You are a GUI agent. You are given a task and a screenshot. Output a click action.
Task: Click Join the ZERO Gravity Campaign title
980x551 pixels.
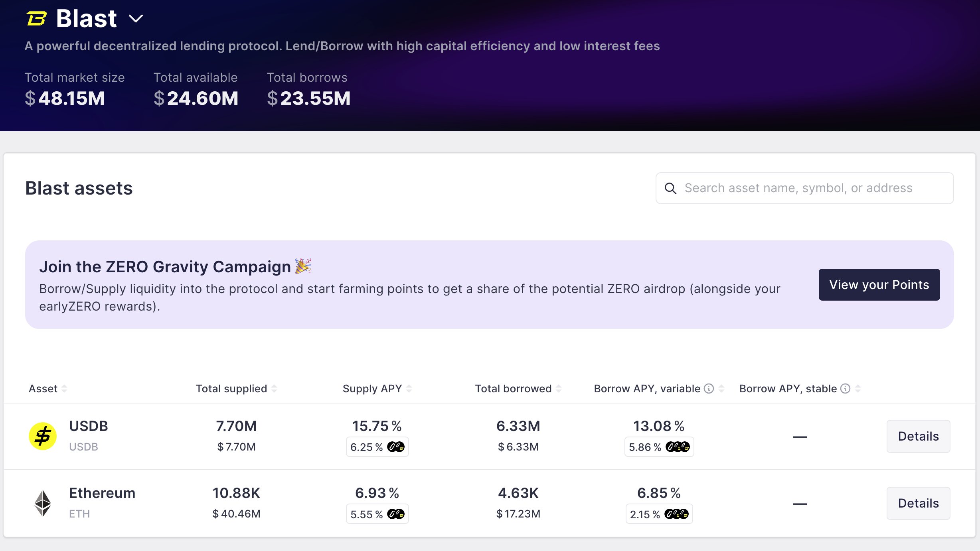tap(165, 266)
